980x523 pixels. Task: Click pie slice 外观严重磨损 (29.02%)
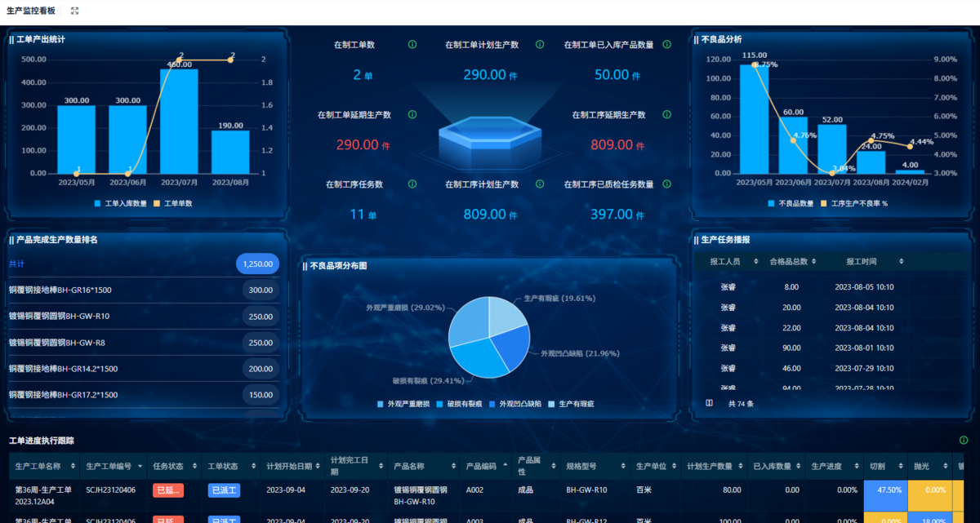469,321
